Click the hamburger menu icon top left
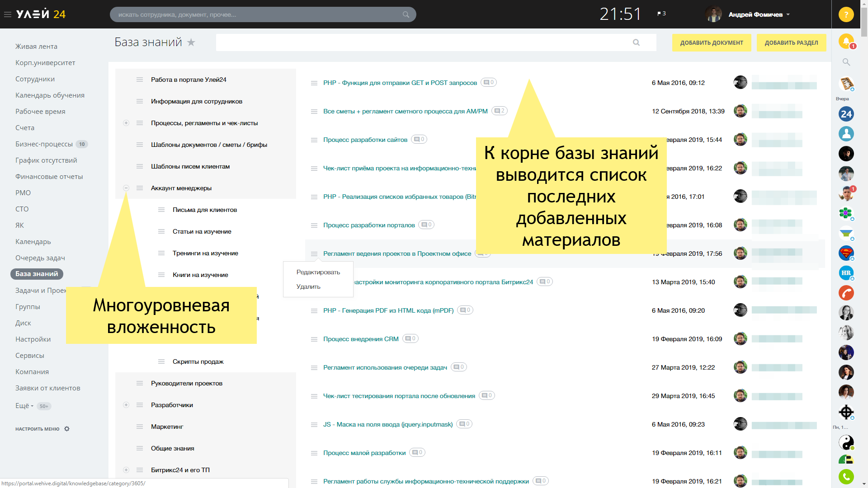The width and height of the screenshot is (868, 488). click(x=8, y=14)
